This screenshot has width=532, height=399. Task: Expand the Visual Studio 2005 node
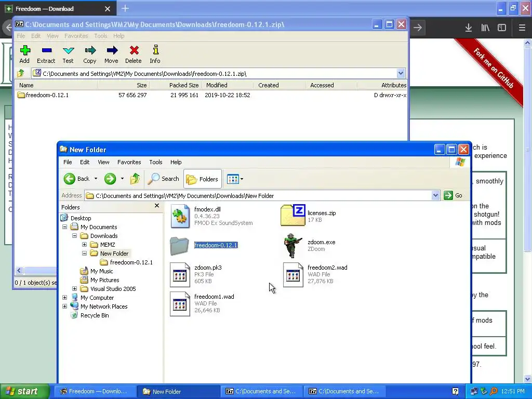[75, 288]
